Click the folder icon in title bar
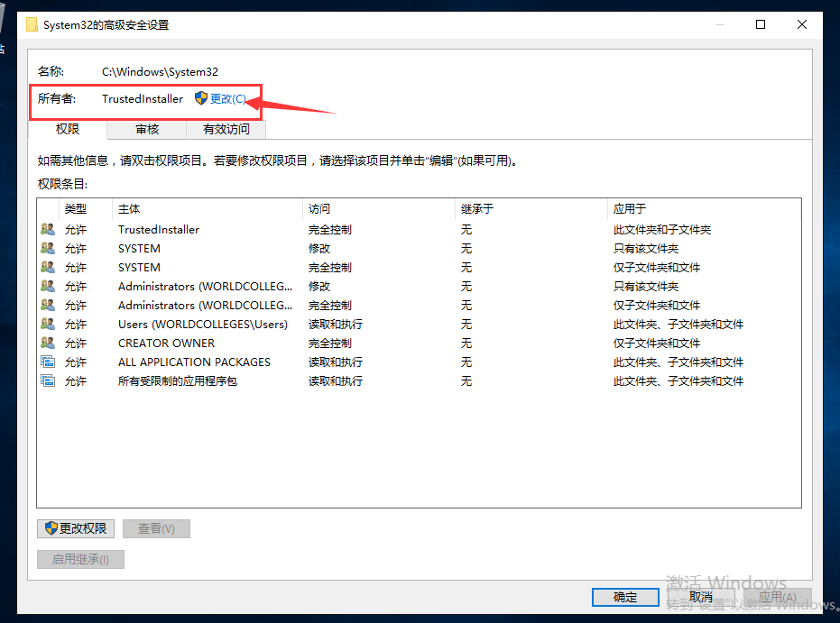 (32, 24)
